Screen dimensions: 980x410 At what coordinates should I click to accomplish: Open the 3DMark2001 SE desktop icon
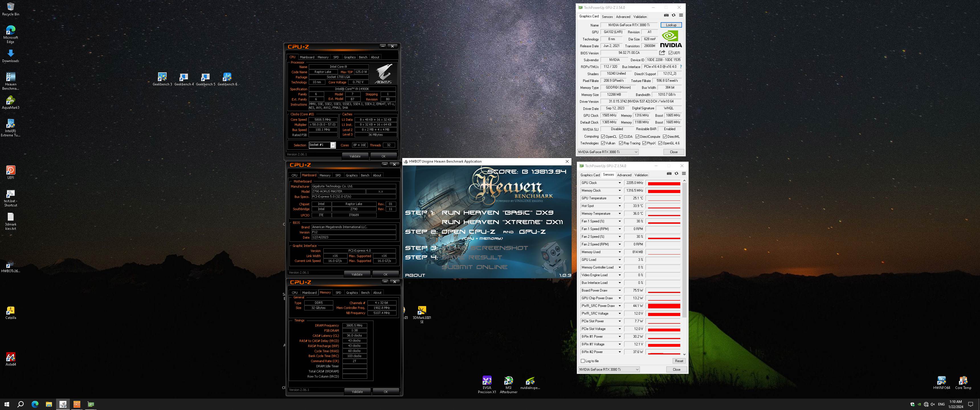point(422,315)
